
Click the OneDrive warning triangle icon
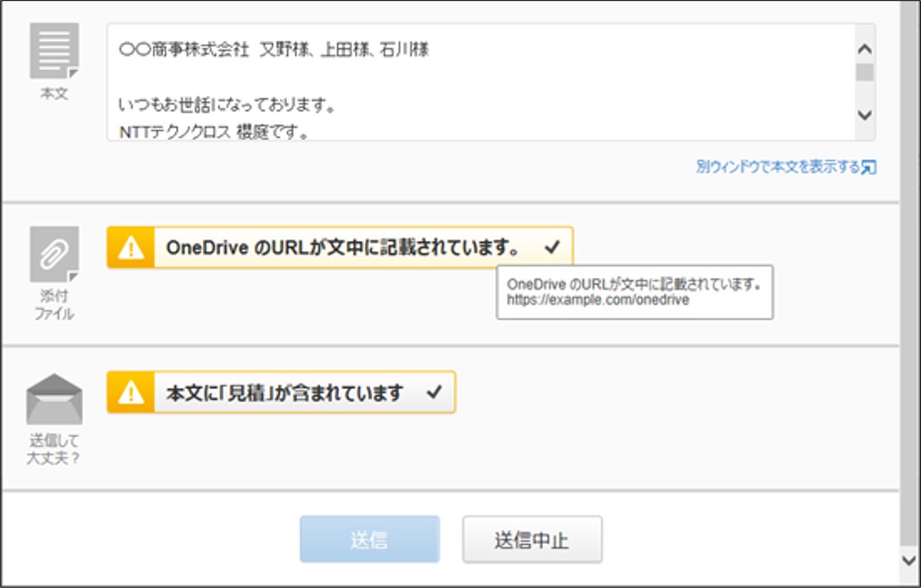click(131, 248)
